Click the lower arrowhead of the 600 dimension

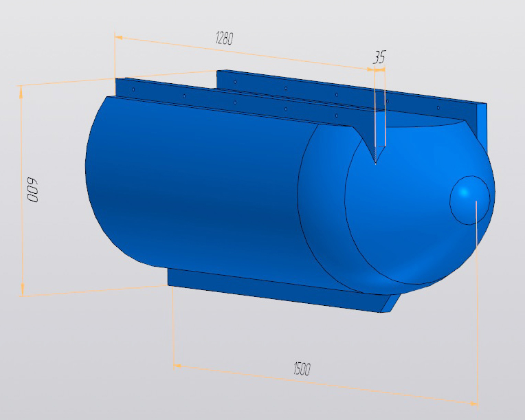22,289
